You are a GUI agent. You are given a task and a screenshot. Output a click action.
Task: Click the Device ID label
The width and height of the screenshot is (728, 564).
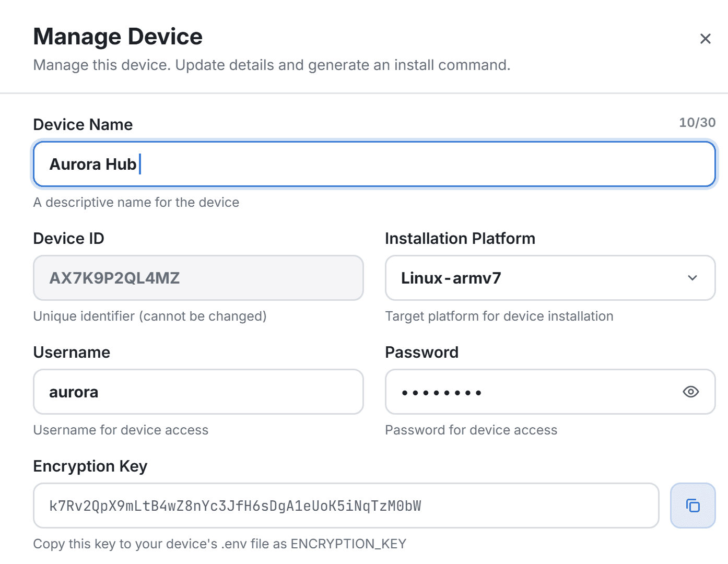point(69,238)
